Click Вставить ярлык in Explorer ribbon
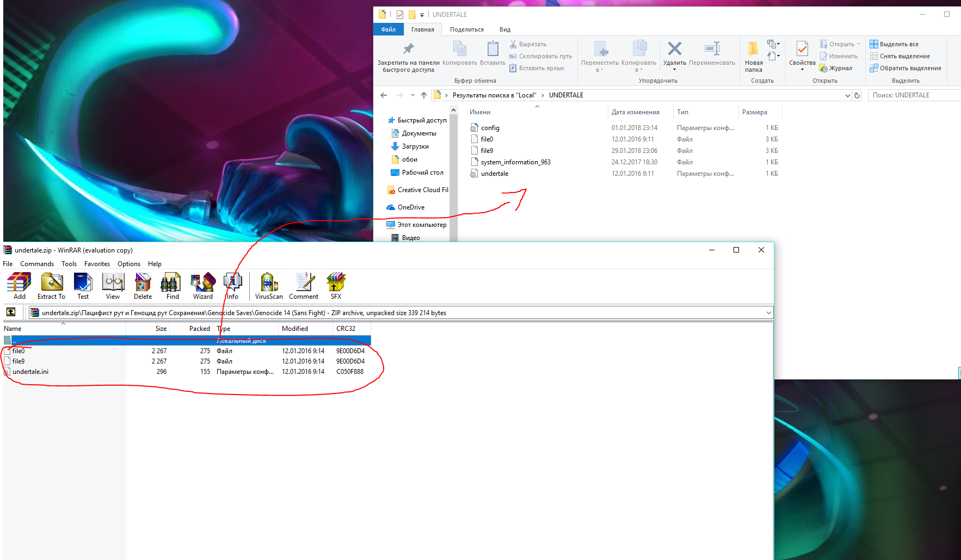The height and width of the screenshot is (560, 961). click(537, 68)
